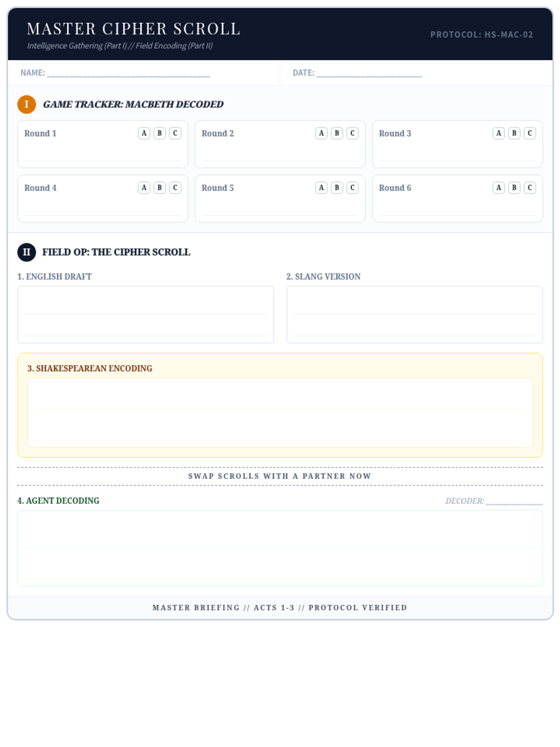Mark option C in Round 2
The image size is (560, 747).
point(352,133)
